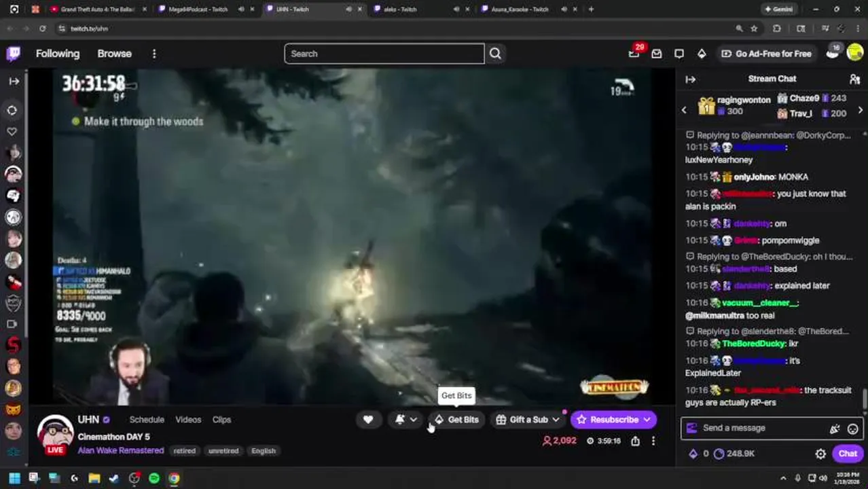This screenshot has width=868, height=489.
Task: Click the Go Ad-Free for Free button
Action: [x=766, y=54]
